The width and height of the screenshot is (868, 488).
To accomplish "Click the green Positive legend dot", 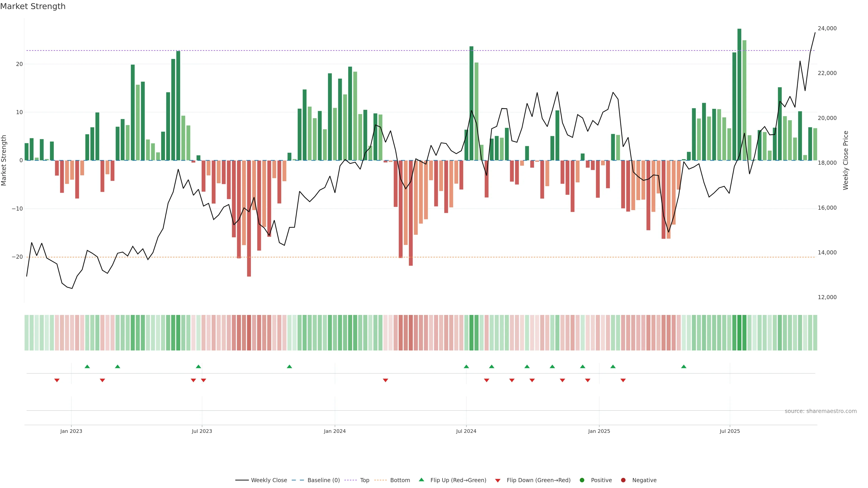I will [x=582, y=480].
